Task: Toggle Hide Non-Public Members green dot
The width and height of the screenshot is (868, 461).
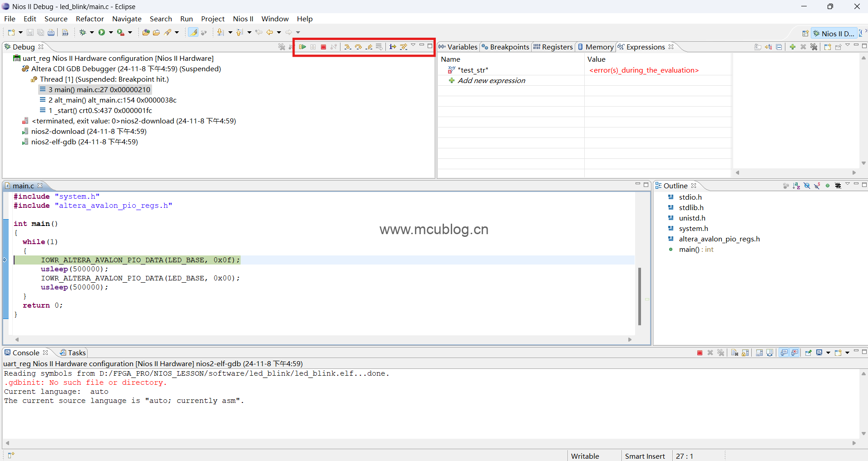Action: (x=828, y=186)
